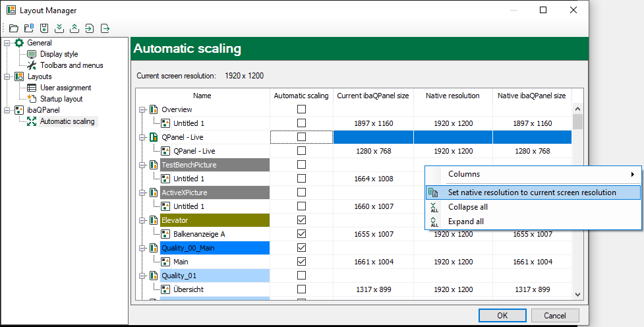The height and width of the screenshot is (327, 644).
Task: Click the open folder toolbar icon
Action: tap(15, 28)
